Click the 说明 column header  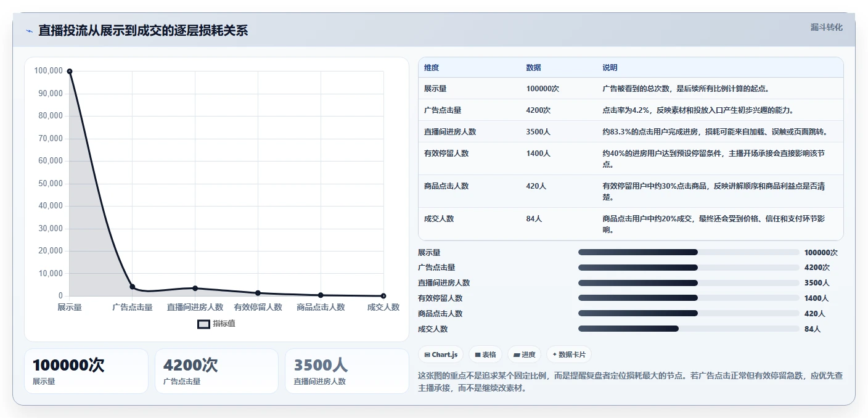[x=610, y=68]
